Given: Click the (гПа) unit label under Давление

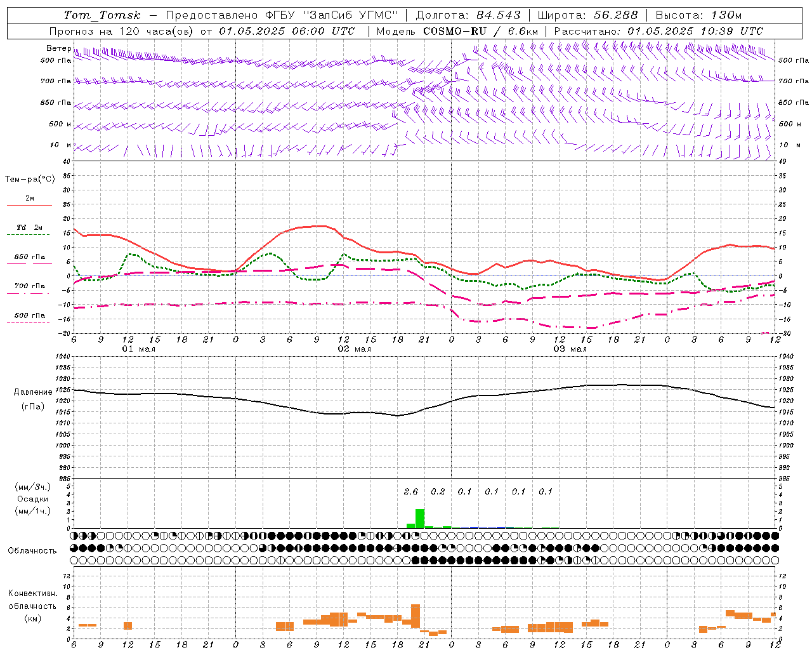Looking at the screenshot, I should point(33,407).
